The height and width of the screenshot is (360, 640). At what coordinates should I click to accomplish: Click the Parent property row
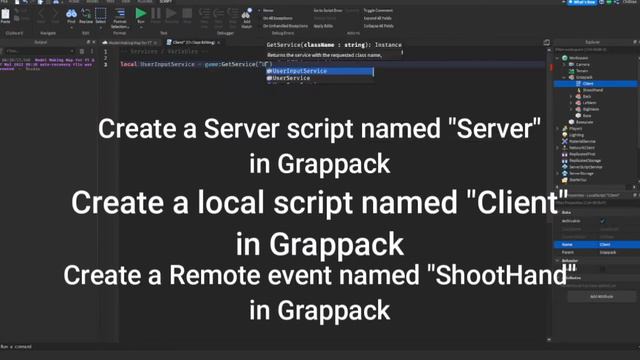596,252
